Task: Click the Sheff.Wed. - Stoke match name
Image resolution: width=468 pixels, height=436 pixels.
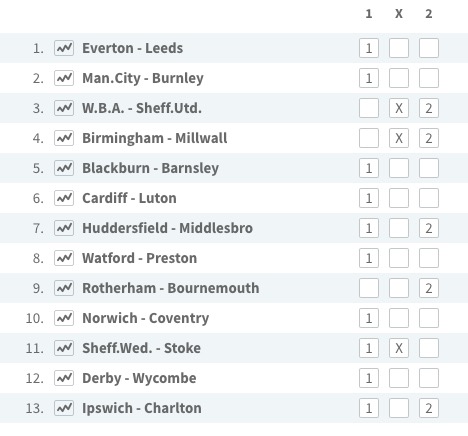Action: [141, 348]
